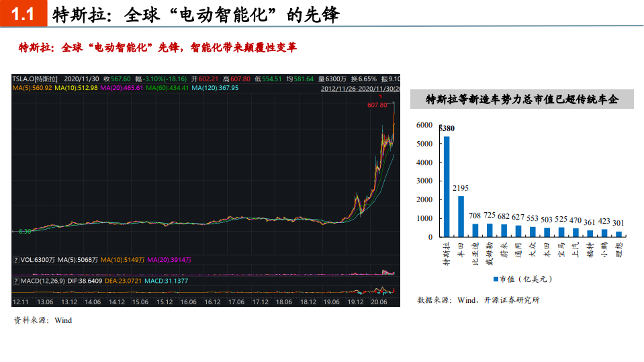Click the DIF:38.6409 value
Image resolution: width=644 pixels, height=362 pixels.
85,281
